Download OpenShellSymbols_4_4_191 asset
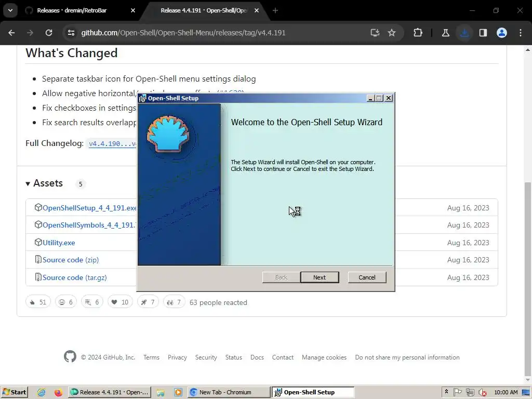 click(x=88, y=225)
